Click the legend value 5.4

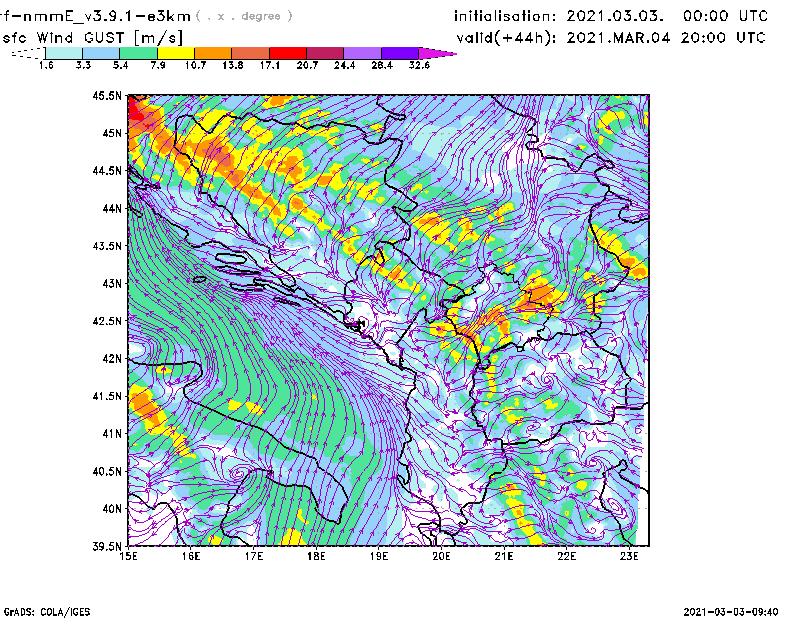pos(120,65)
